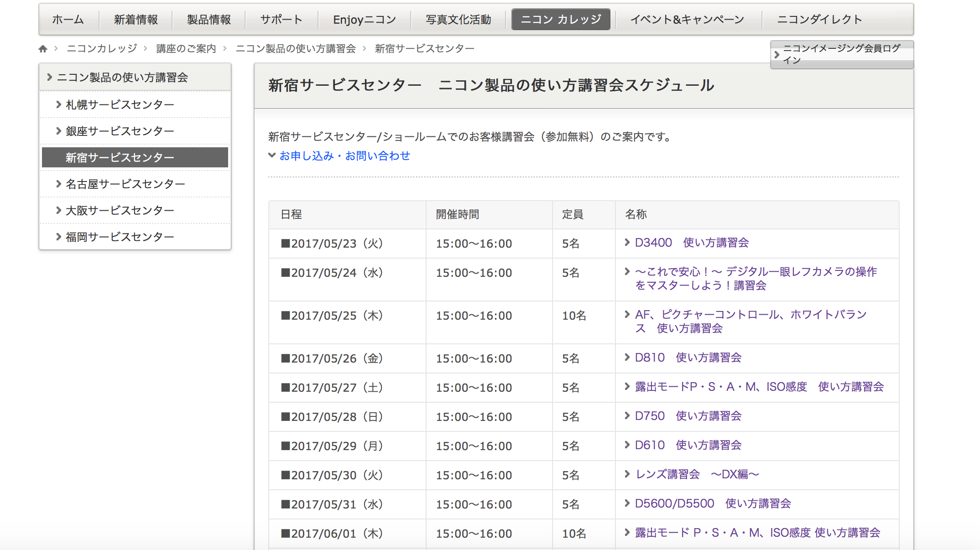
Task: Click arrow icon before D610 link
Action: coord(627,445)
